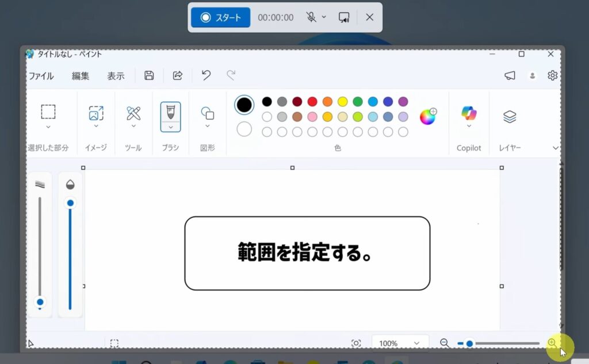Click the Image tool icon
589x364 pixels.
click(x=95, y=112)
